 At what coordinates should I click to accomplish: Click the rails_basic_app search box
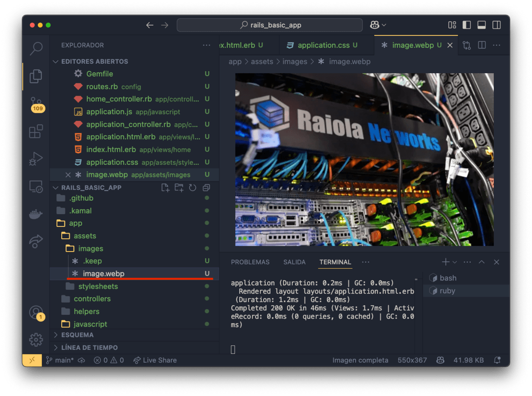point(270,25)
